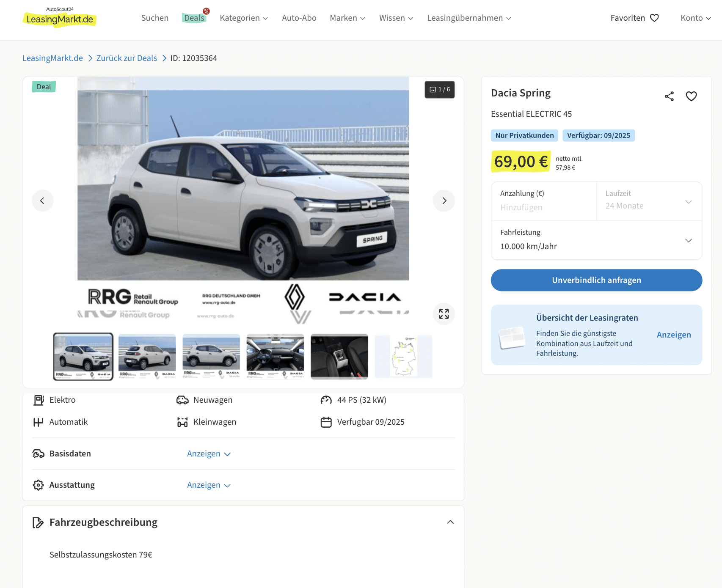
Task: Collapse the Fahrzeugbeschreibung section
Action: [450, 522]
